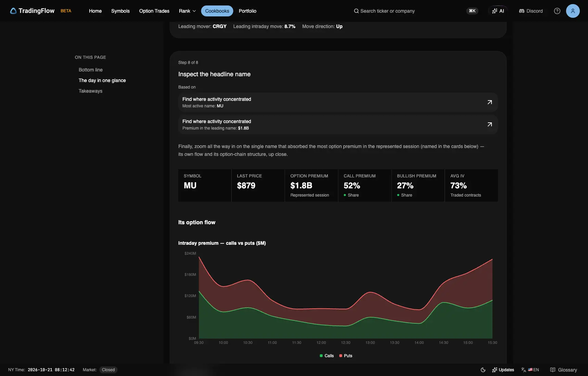
Task: Open the user profile avatar
Action: (573, 11)
